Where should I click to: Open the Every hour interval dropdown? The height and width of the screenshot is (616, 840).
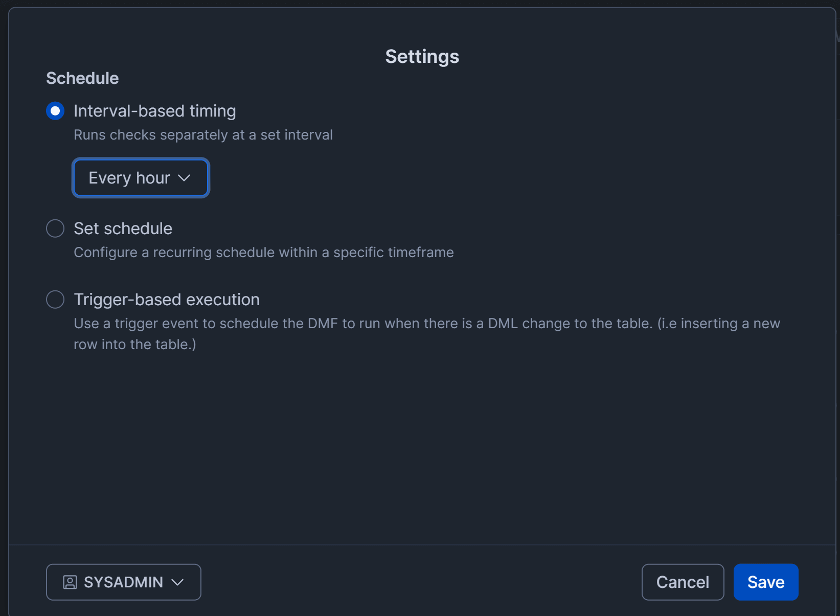point(129,178)
